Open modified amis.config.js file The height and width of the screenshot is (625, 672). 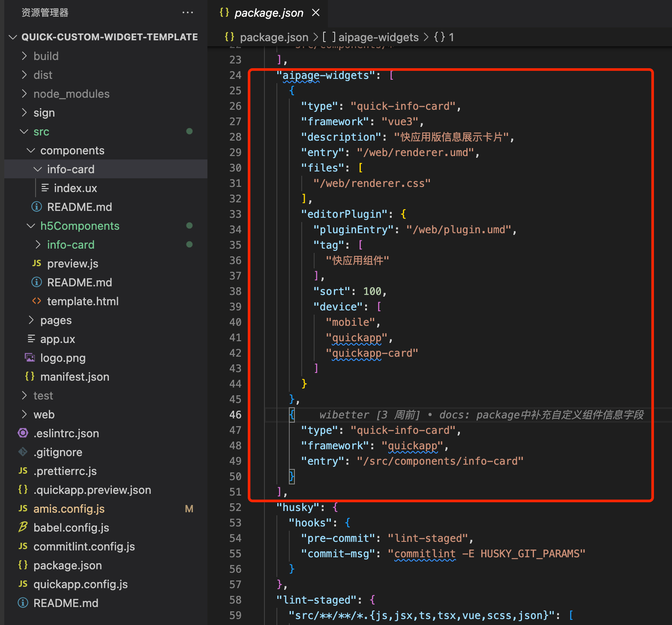pos(69,509)
